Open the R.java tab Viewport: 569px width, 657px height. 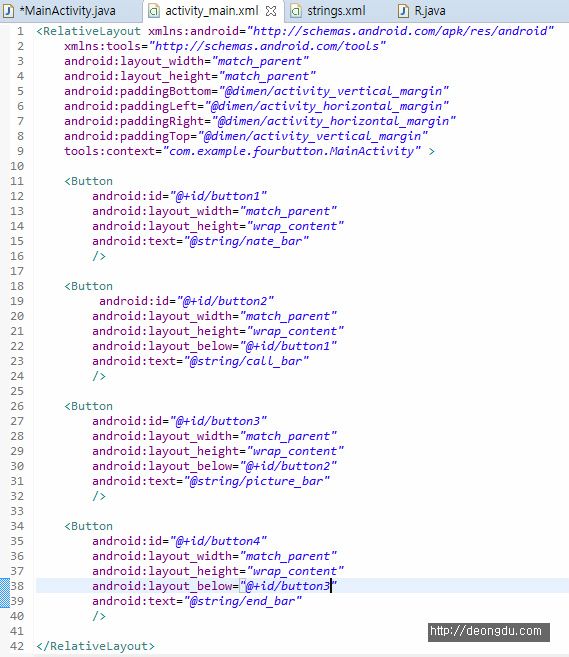430,10
